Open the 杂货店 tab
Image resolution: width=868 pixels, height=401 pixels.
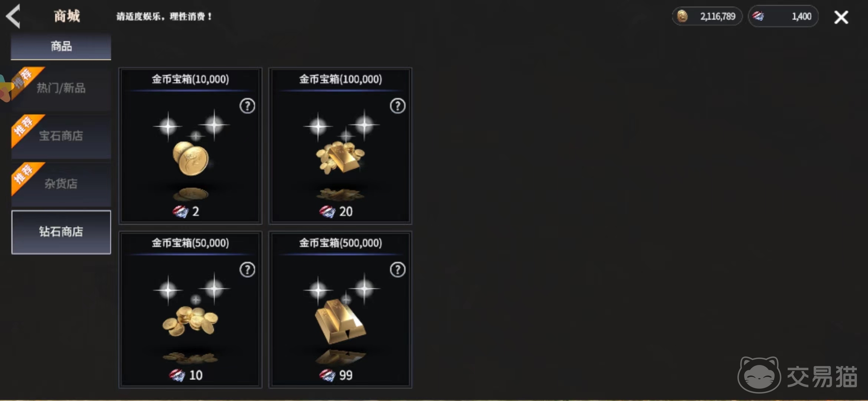[x=61, y=184]
